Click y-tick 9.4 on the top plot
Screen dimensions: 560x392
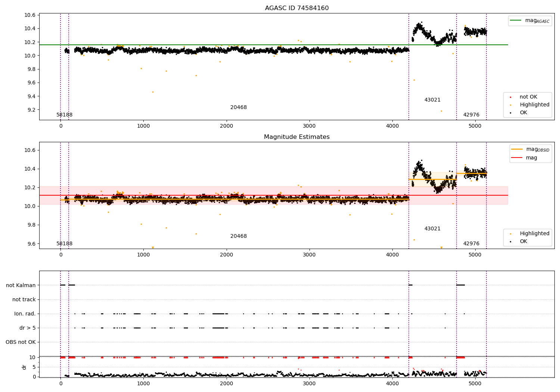[31, 97]
